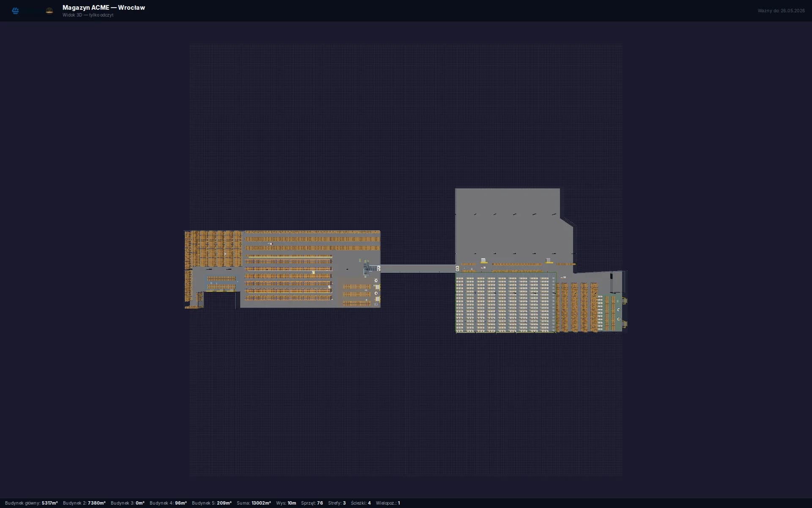The image size is (812, 508).
Task: Click the blue app logo icon
Action: (16, 11)
